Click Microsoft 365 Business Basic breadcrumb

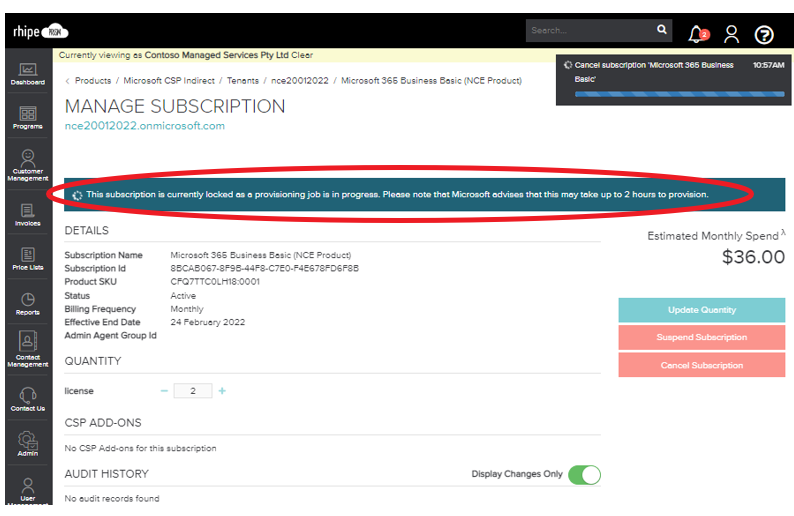pos(431,81)
